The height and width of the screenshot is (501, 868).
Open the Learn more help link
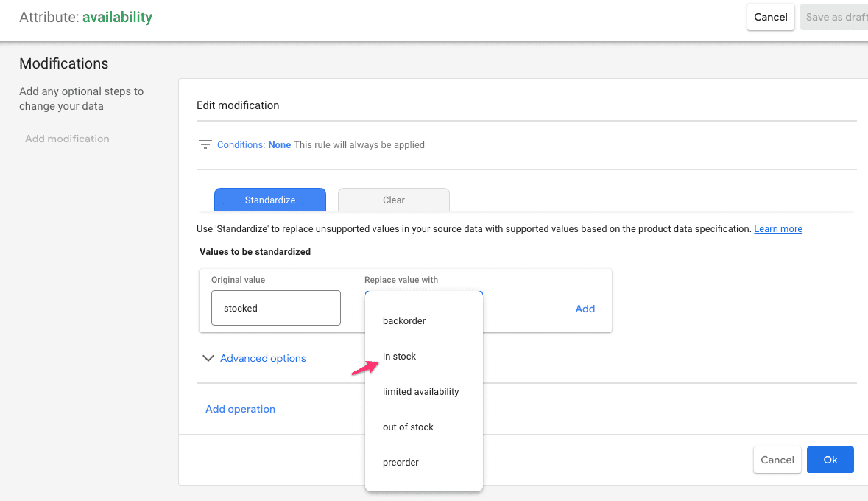(778, 228)
